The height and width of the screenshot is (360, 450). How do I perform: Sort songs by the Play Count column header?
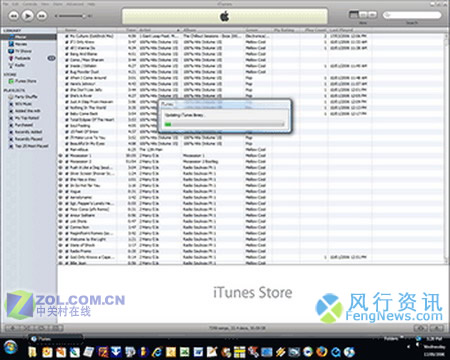(314, 30)
